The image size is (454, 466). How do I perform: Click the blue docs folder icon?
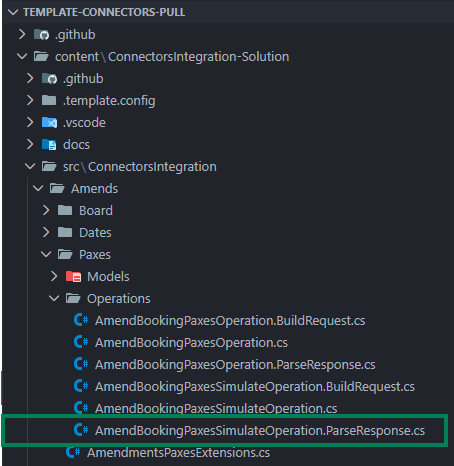click(x=49, y=145)
